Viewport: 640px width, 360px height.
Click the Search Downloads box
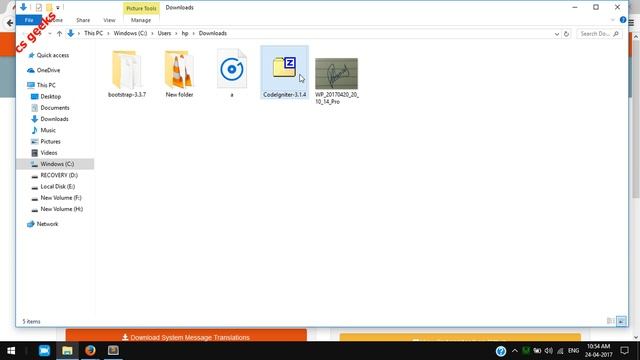pos(599,34)
